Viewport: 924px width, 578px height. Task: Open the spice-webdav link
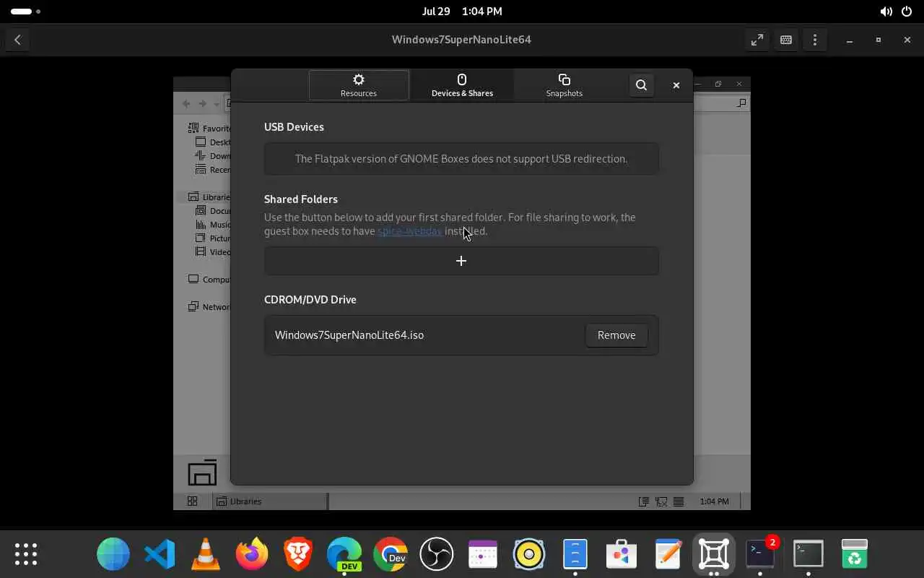pos(410,231)
